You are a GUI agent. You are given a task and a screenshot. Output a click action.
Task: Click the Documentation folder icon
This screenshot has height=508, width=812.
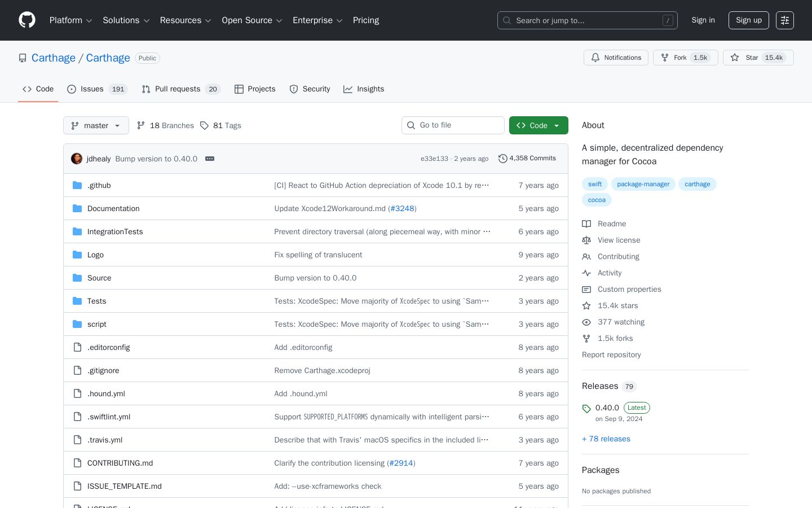pos(77,208)
